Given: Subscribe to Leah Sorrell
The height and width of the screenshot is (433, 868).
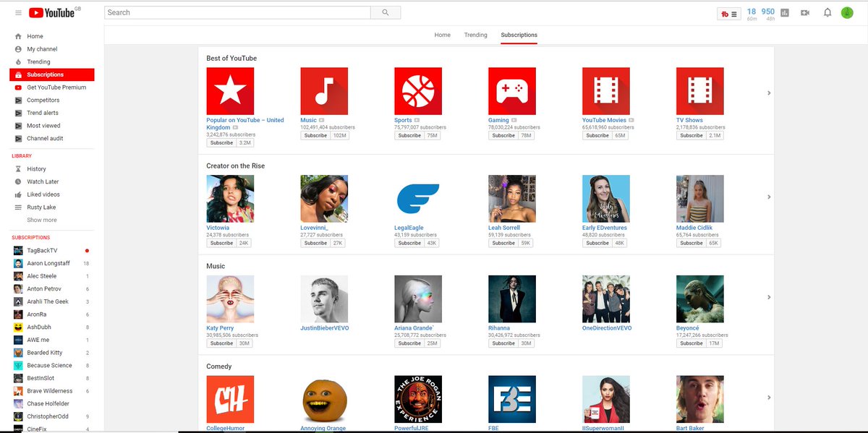Looking at the screenshot, I should click(503, 243).
